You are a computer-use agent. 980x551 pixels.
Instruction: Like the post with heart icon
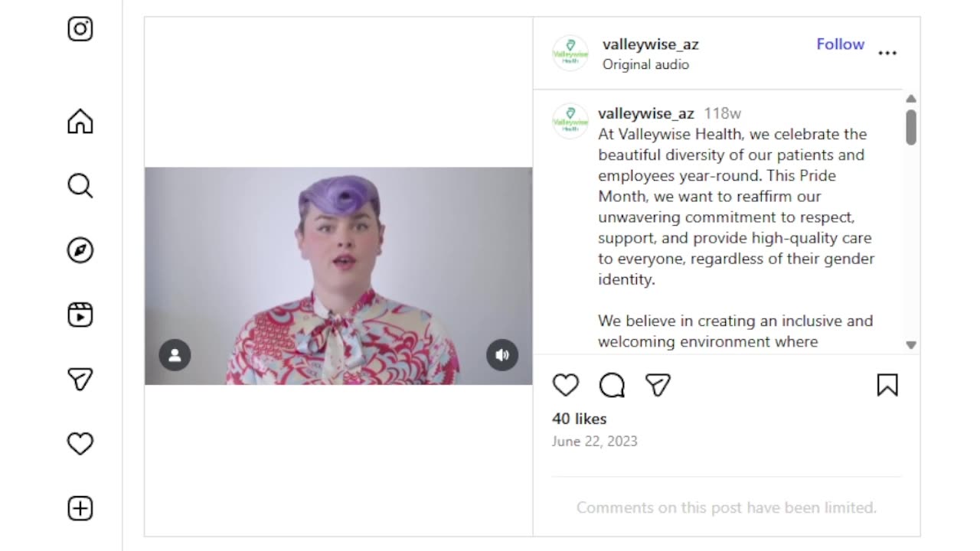(566, 385)
